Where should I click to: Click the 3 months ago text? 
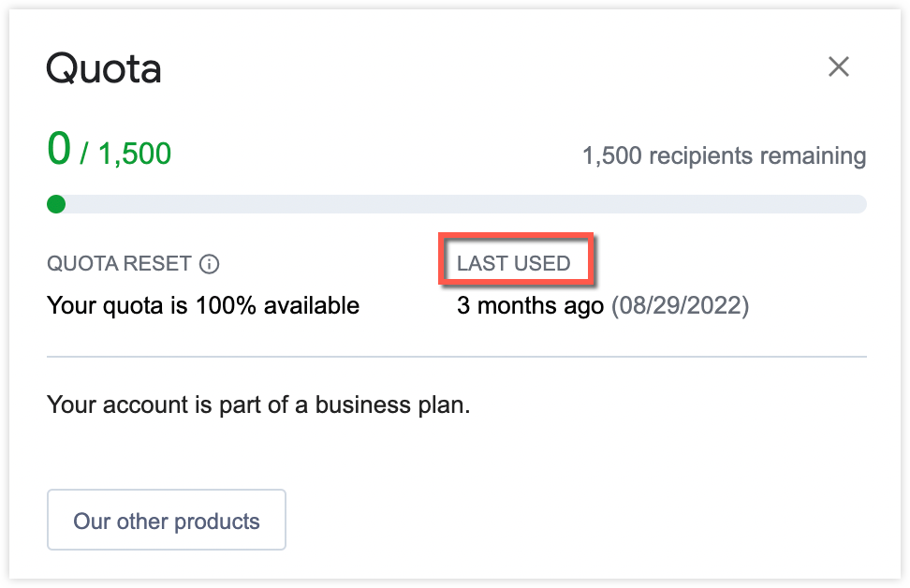point(530,305)
